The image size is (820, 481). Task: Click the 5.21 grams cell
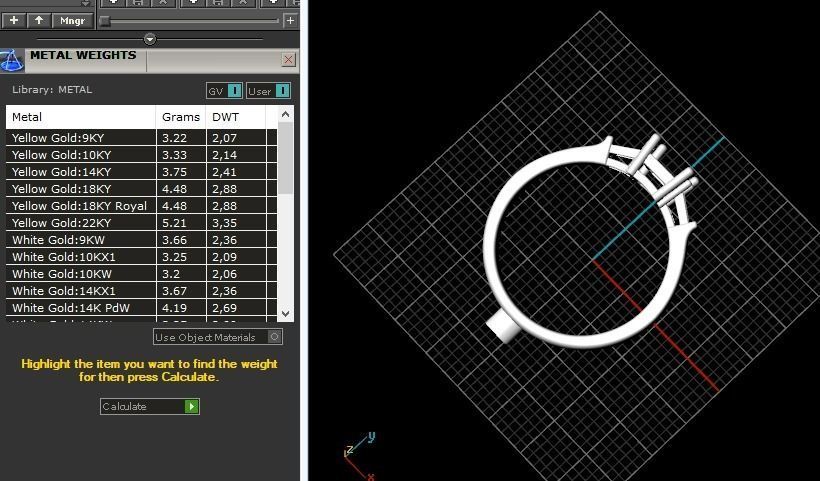tap(181, 223)
